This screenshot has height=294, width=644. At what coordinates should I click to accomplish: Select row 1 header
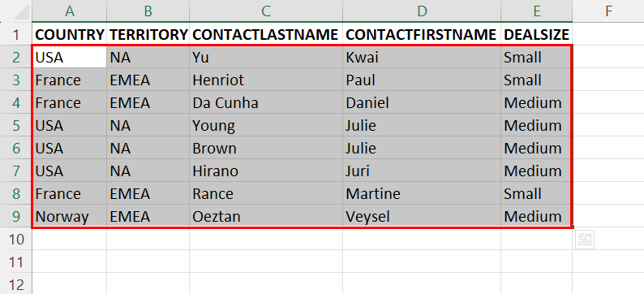(15, 35)
